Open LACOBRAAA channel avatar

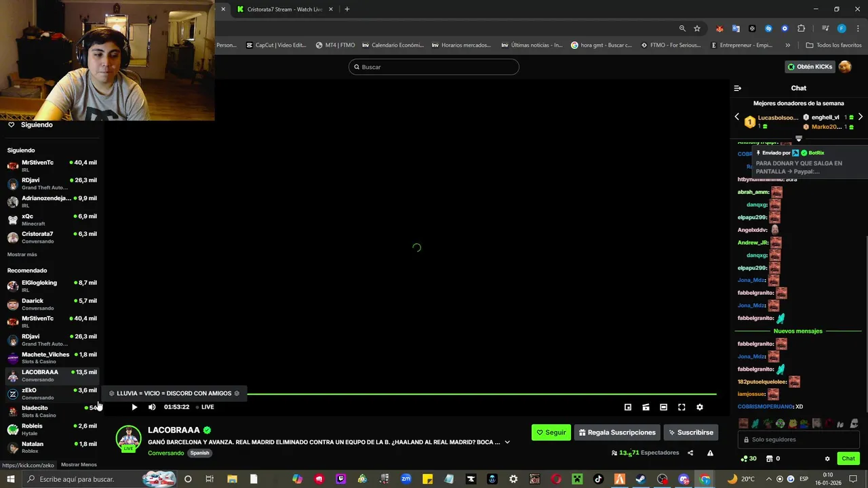[x=128, y=438]
